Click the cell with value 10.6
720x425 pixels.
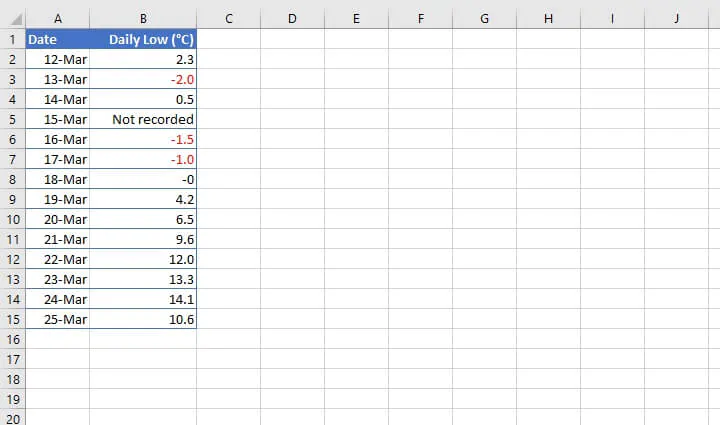click(143, 319)
